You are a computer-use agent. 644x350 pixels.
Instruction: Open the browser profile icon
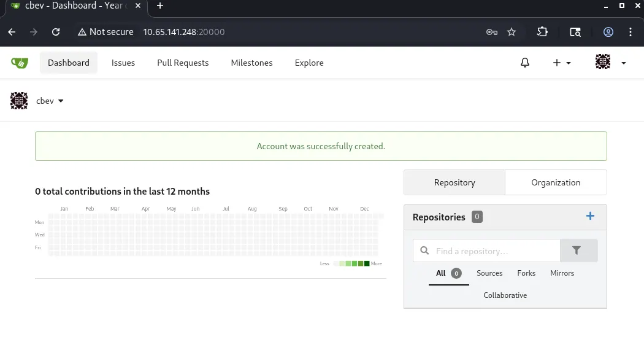[x=608, y=32]
